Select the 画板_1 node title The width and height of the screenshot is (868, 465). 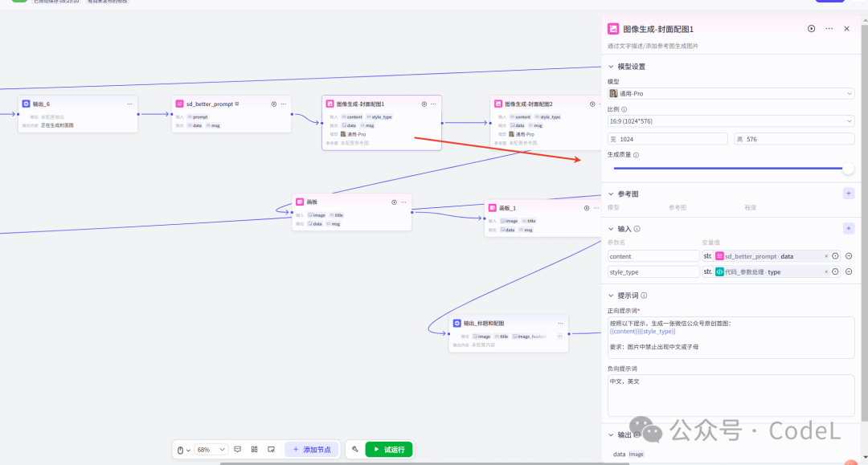[x=507, y=209]
